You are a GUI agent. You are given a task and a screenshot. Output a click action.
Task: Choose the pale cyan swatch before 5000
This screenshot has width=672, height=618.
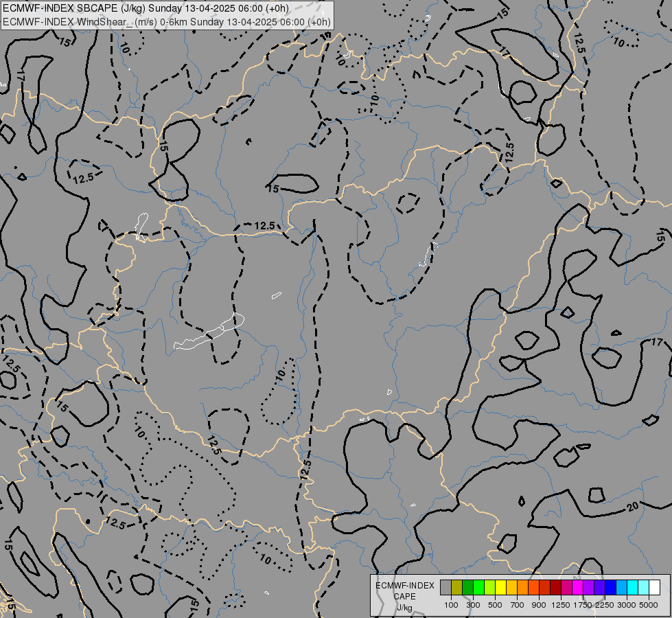[x=644, y=588]
